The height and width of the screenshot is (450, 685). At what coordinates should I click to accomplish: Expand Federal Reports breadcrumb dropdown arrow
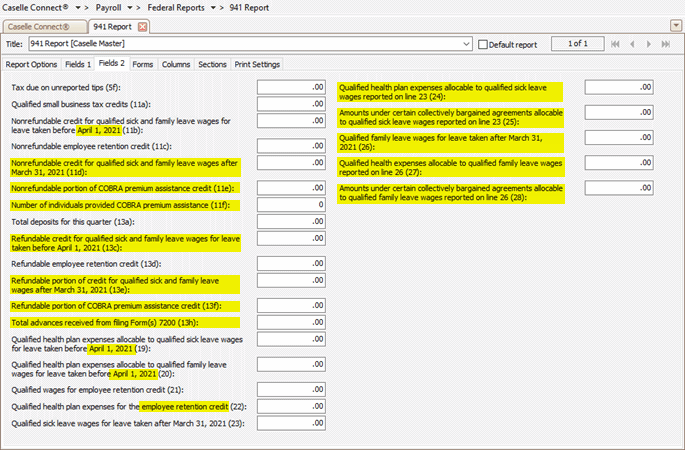click(x=213, y=8)
